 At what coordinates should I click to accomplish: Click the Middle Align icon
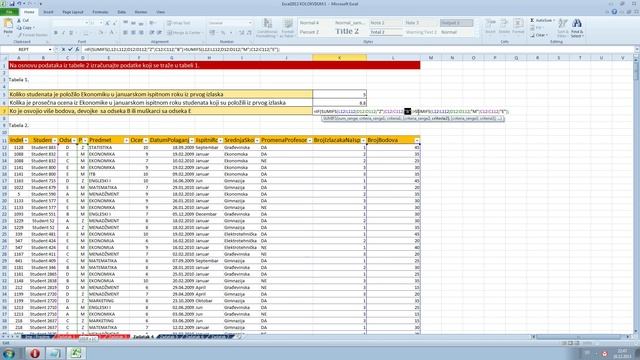pos(133,23)
